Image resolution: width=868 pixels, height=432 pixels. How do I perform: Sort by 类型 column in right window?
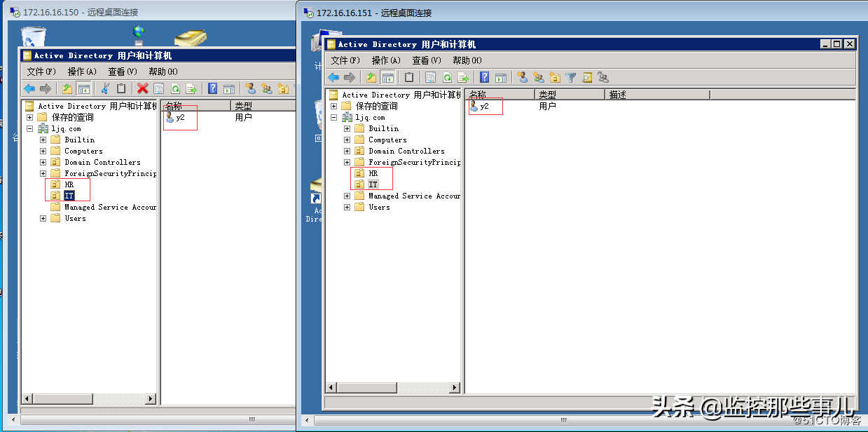point(570,95)
